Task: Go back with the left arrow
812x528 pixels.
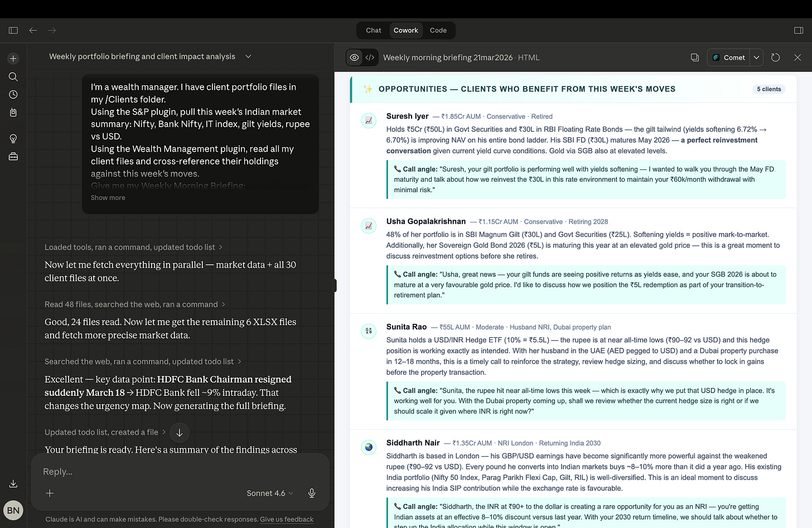Action: click(x=33, y=30)
